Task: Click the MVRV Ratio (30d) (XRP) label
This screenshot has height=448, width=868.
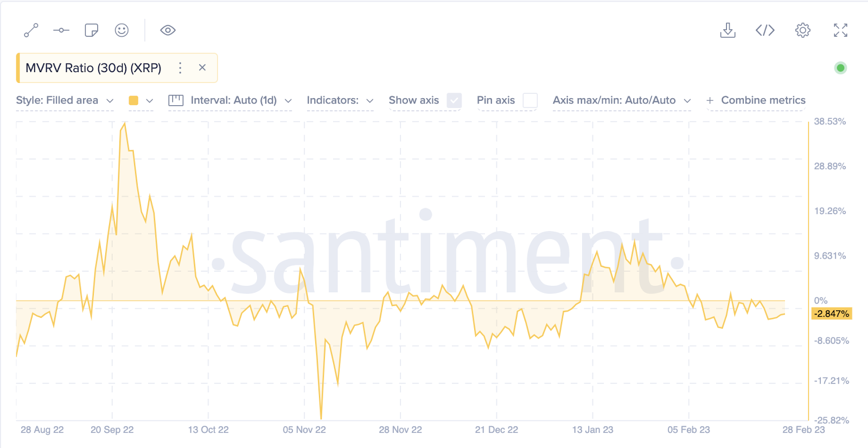Action: point(93,68)
